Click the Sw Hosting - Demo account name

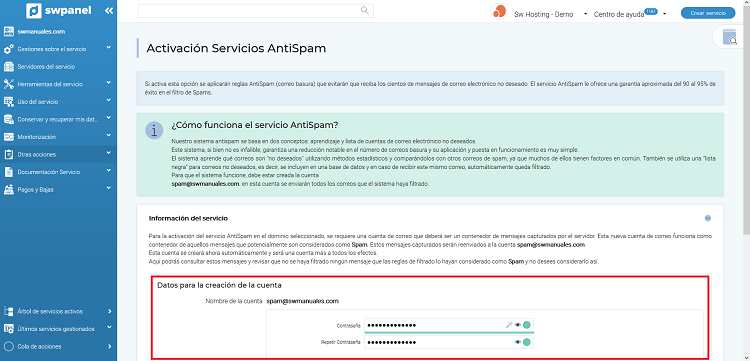pos(543,14)
